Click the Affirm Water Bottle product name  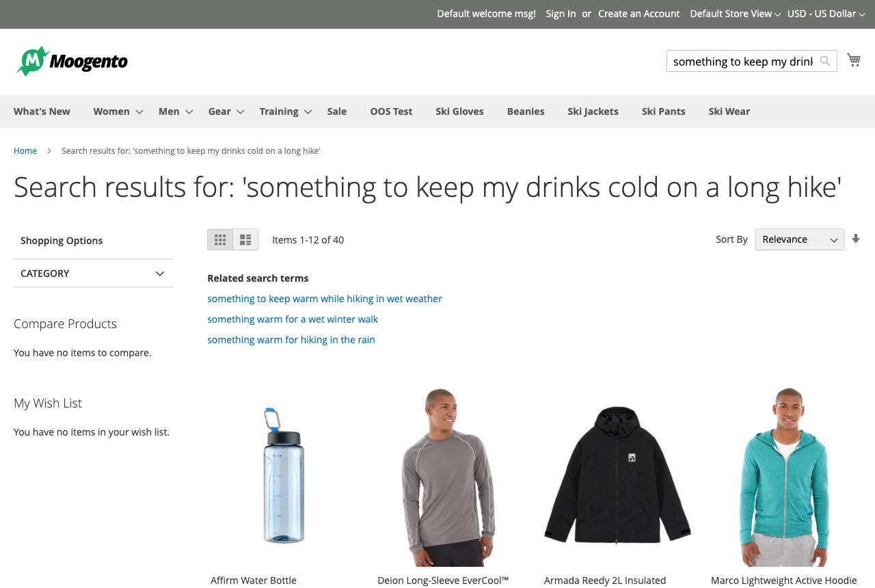click(254, 580)
